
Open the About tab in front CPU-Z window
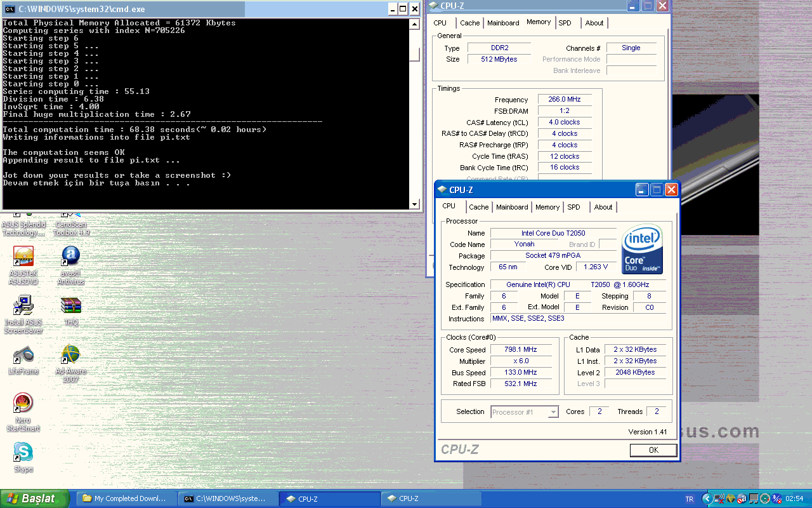pyautogui.click(x=603, y=207)
